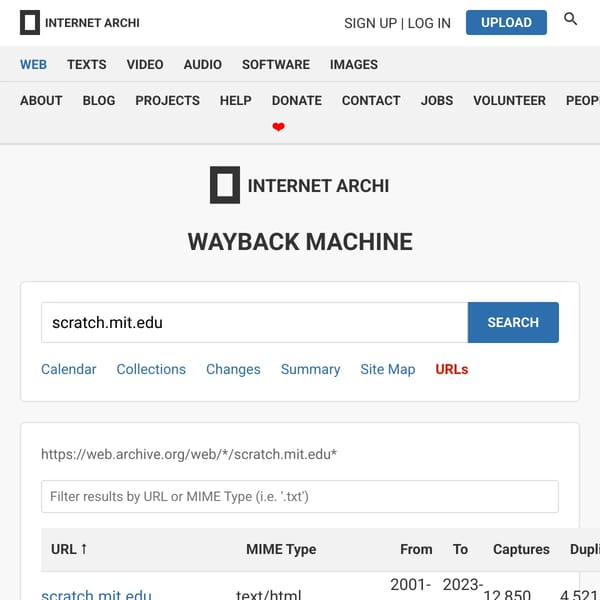Screen dimensions: 600x600
Task: Open the Help menu item
Action: pyautogui.click(x=236, y=101)
